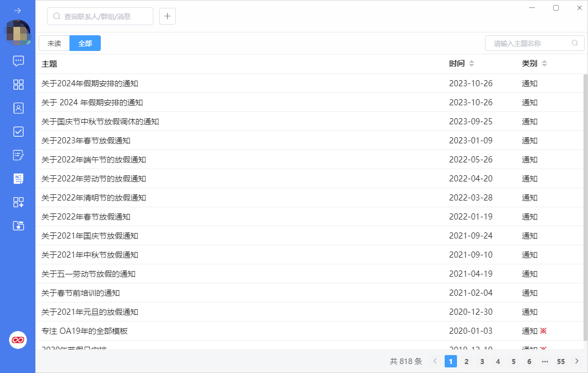
Task: Click the 请输入主题名称 search field
Action: point(529,43)
